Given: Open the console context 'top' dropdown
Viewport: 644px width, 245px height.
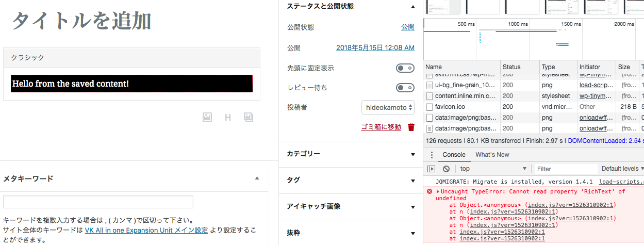Looking at the screenshot, I should click(x=492, y=169).
